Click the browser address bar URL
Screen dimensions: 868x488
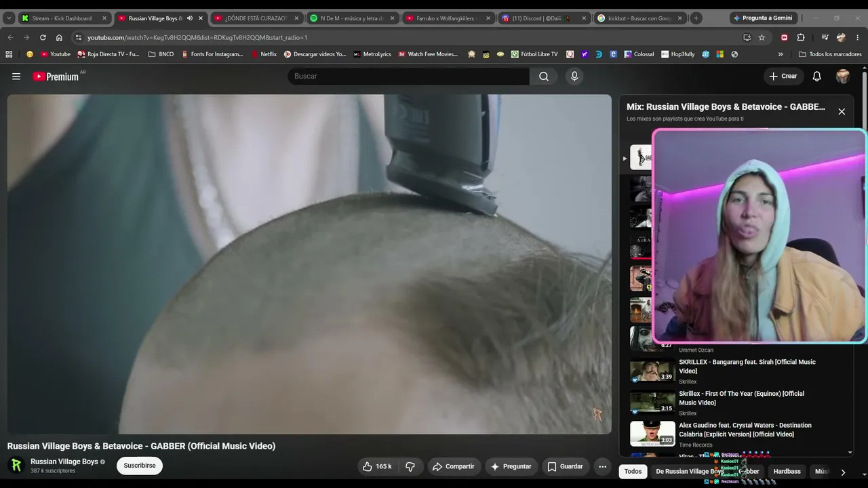(197, 38)
